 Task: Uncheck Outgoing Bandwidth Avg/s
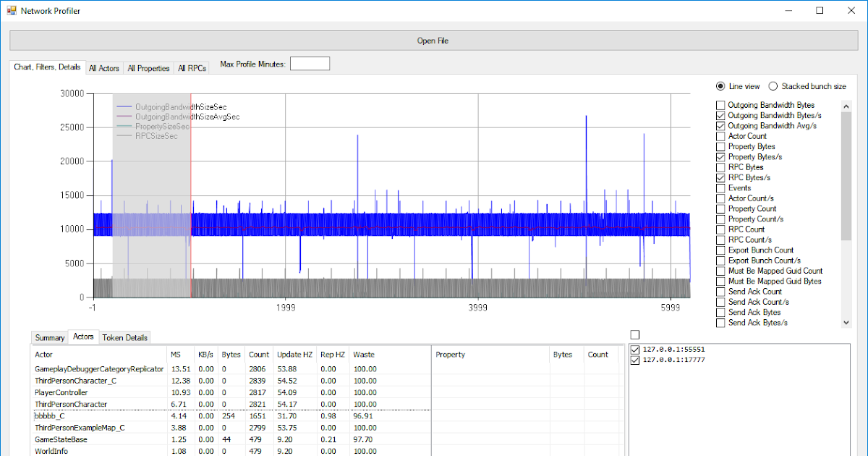(x=720, y=126)
